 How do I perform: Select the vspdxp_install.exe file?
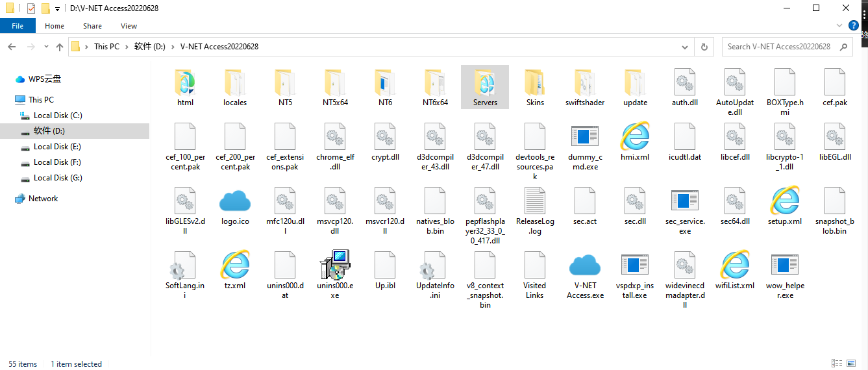coord(635,275)
